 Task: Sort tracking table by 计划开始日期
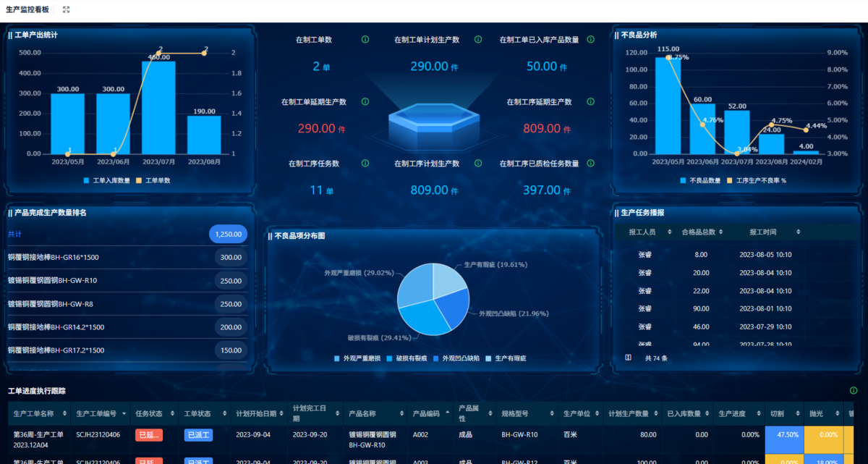pos(283,413)
